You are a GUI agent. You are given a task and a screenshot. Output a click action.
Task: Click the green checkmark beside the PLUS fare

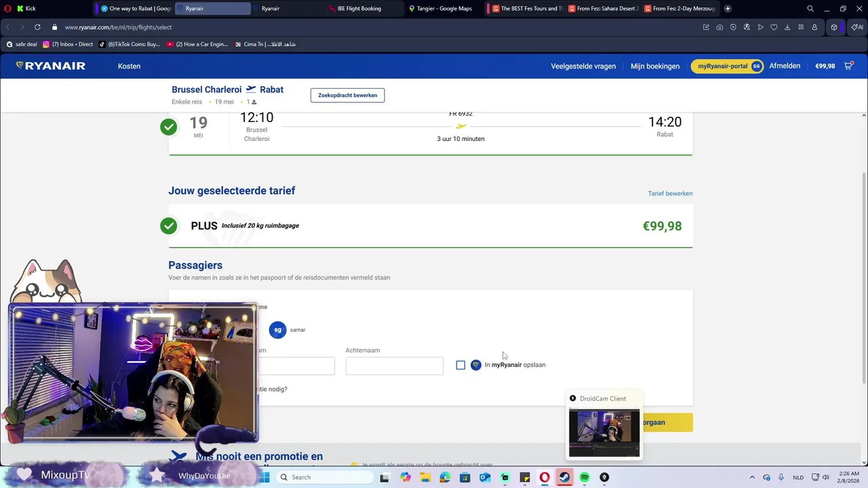click(168, 226)
